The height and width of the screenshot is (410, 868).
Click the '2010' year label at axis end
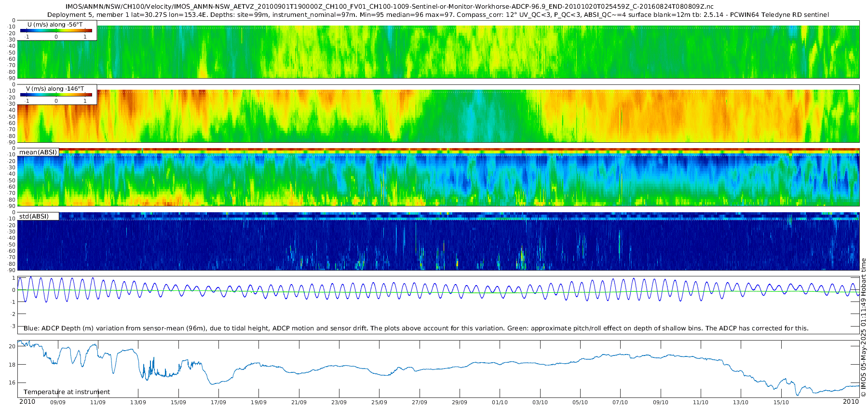(851, 402)
